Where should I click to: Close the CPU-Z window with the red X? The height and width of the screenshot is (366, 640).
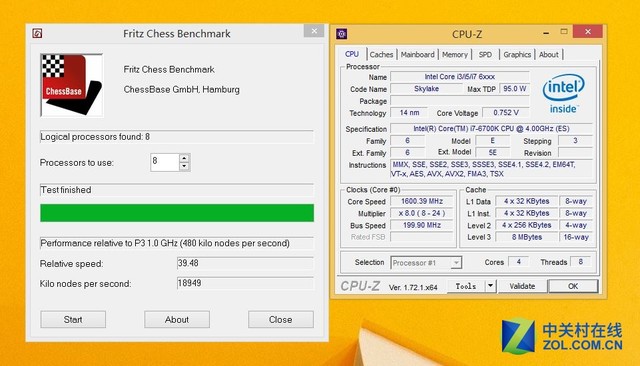(x=588, y=32)
